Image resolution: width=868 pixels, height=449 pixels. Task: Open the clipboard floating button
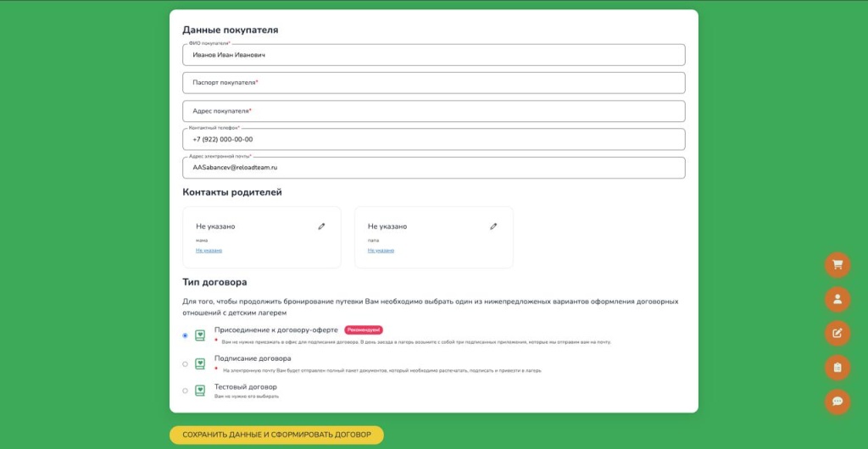coord(837,367)
